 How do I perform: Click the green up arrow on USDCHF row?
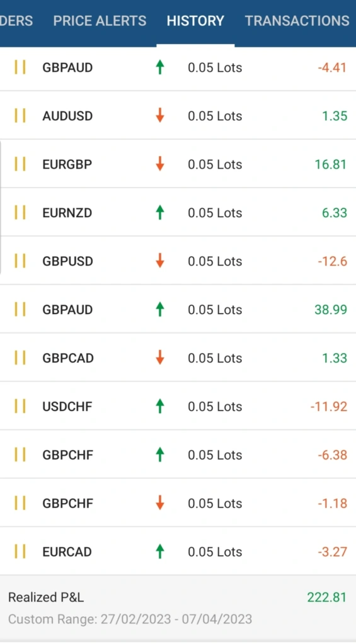coord(160,406)
